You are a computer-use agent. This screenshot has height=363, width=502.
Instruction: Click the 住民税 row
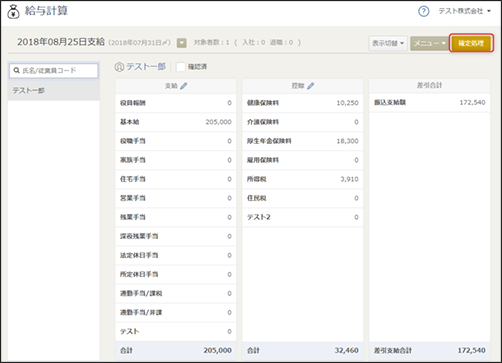coord(303,198)
